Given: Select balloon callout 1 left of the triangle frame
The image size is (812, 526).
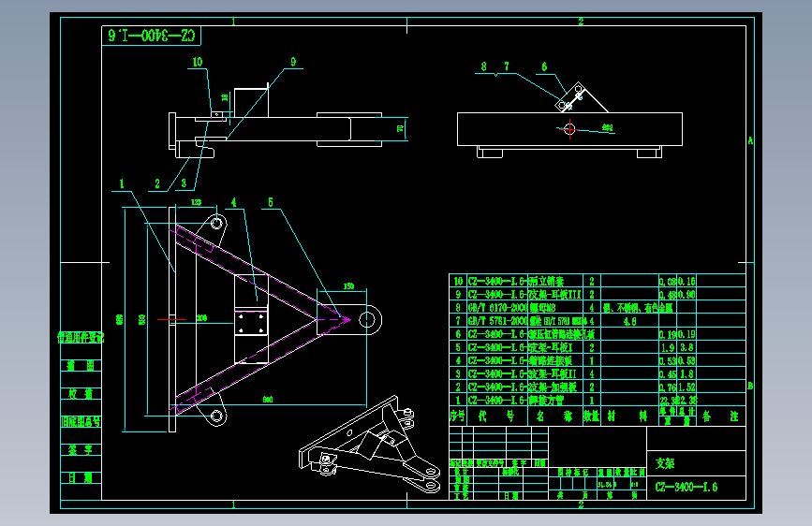Looking at the screenshot, I should (122, 183).
